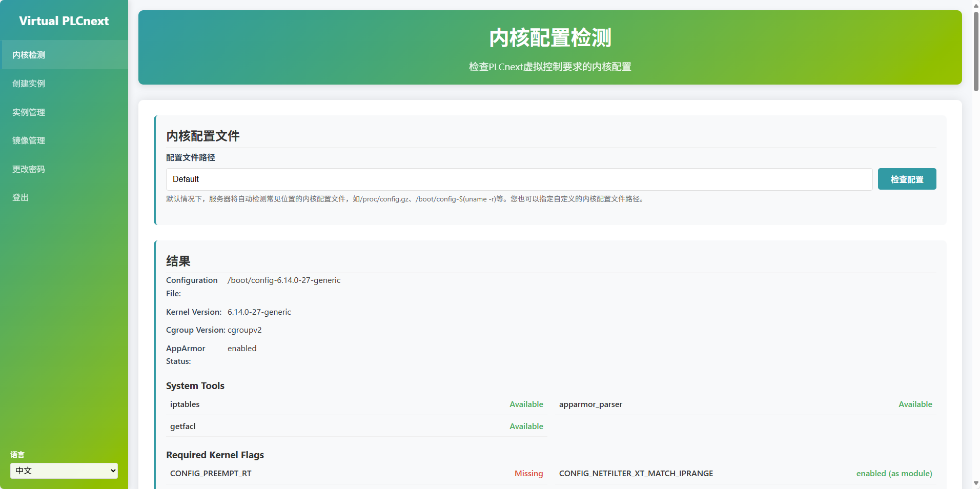The width and height of the screenshot is (980, 489).
Task: Click the 内核配置检测 page title
Action: click(550, 38)
